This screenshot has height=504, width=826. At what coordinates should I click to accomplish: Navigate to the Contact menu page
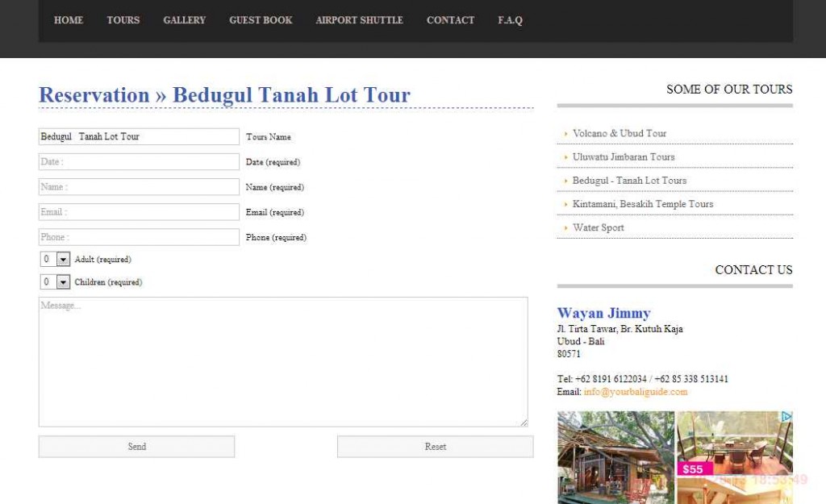click(x=450, y=20)
